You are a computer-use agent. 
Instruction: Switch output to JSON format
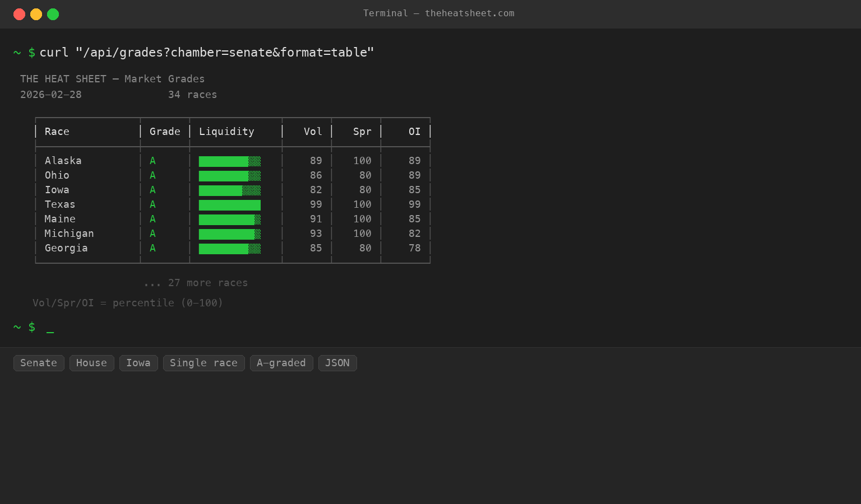point(337,363)
